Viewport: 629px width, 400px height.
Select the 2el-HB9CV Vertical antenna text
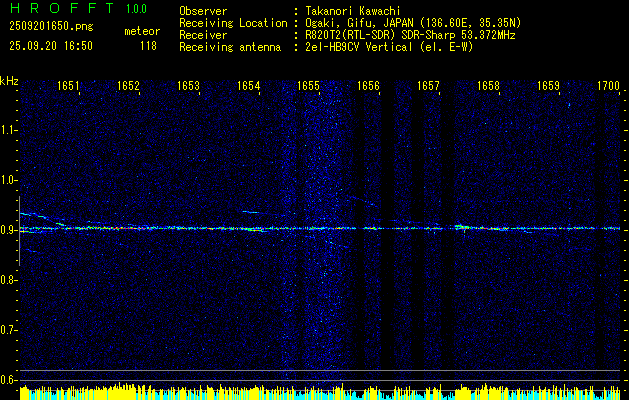389,47
